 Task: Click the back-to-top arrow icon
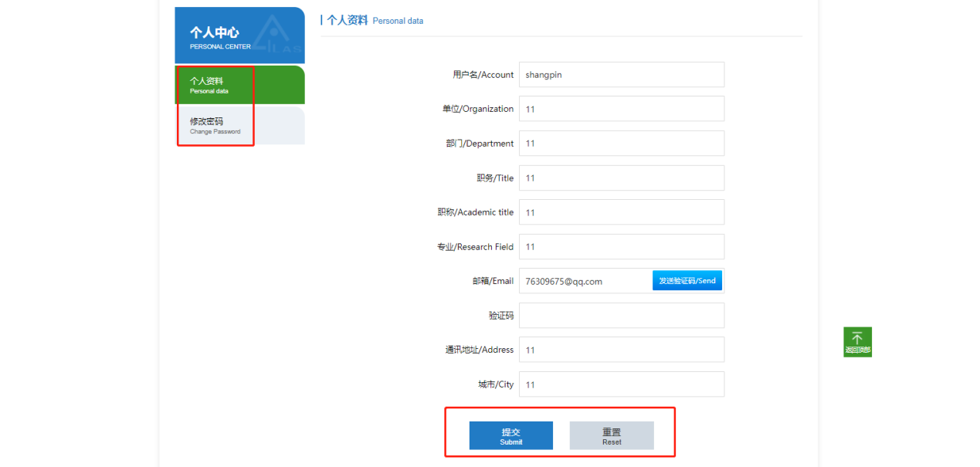click(857, 339)
